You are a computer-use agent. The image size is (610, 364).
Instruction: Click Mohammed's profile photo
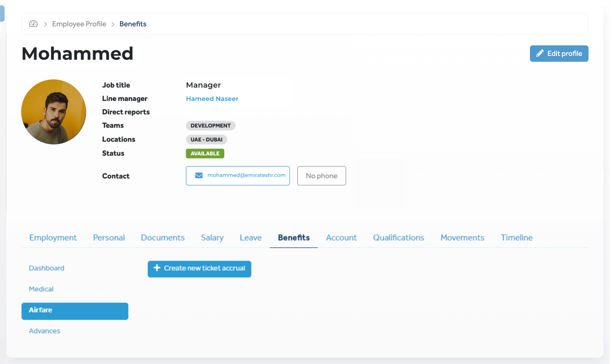tap(54, 112)
